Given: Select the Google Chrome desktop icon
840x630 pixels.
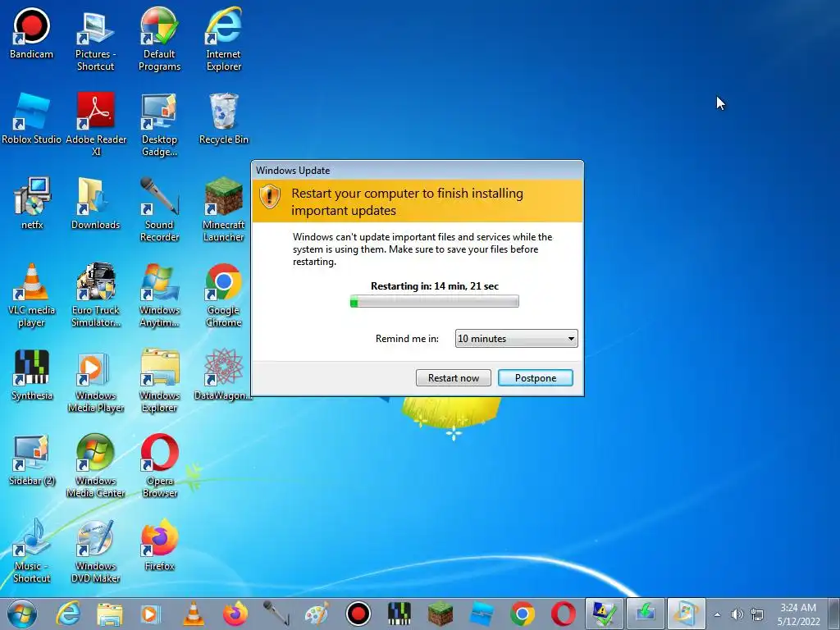Looking at the screenshot, I should 223,295.
